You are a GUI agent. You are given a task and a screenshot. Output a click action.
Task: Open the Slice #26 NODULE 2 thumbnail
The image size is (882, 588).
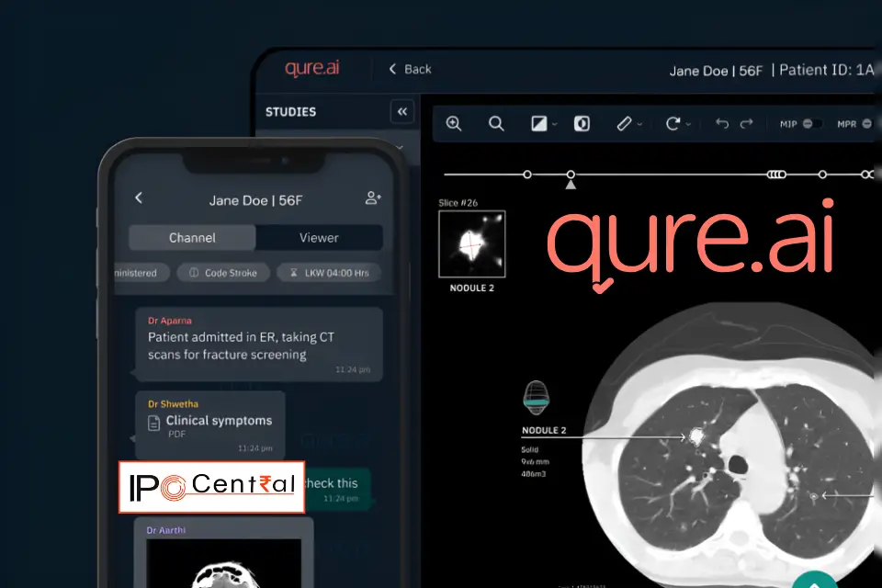pyautogui.click(x=471, y=243)
